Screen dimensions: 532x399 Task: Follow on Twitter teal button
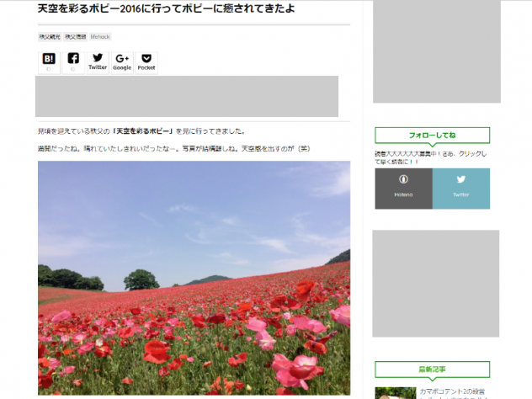click(x=461, y=189)
